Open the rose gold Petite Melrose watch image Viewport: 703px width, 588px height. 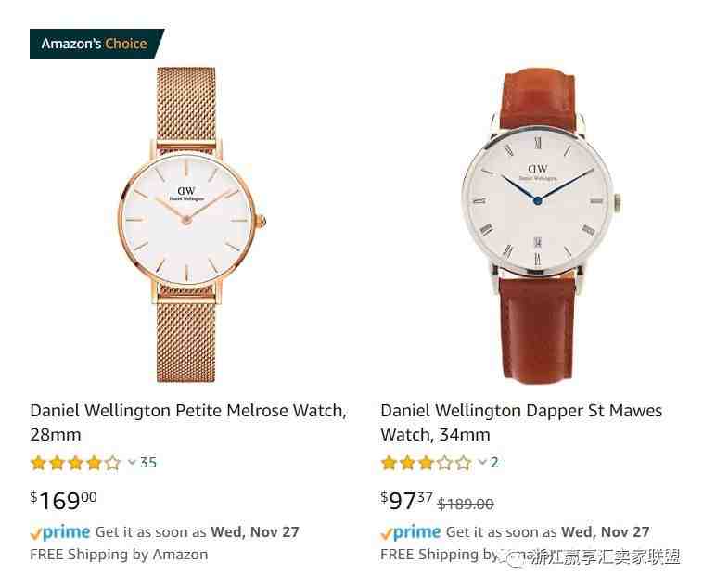(x=192, y=224)
